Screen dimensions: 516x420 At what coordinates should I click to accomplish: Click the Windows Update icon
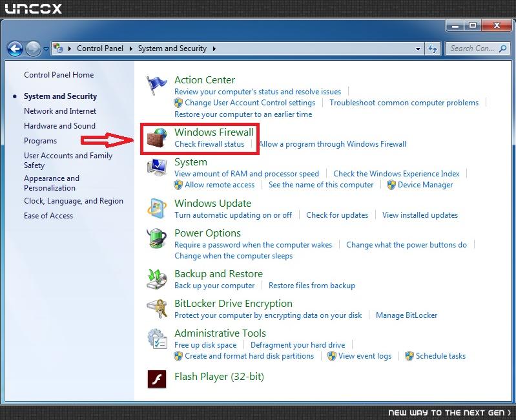click(157, 208)
